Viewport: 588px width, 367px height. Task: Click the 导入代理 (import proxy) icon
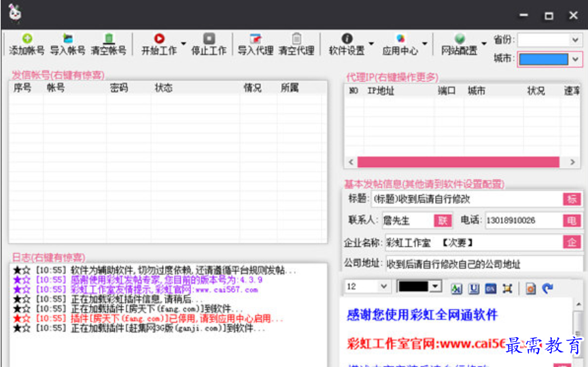256,39
